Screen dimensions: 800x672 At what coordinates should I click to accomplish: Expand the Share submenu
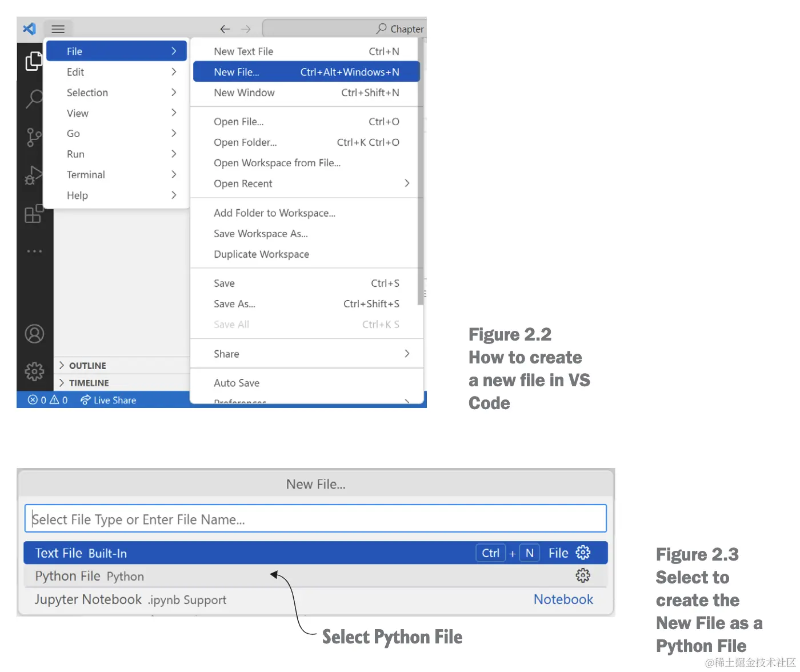(x=306, y=354)
